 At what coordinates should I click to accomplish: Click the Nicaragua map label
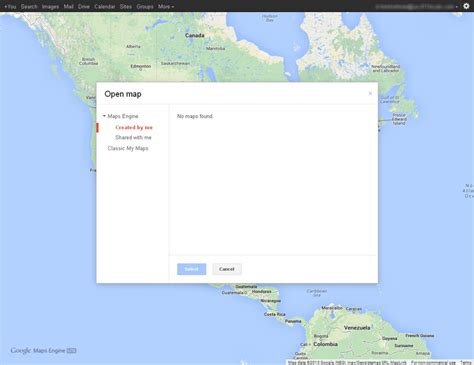(271, 300)
